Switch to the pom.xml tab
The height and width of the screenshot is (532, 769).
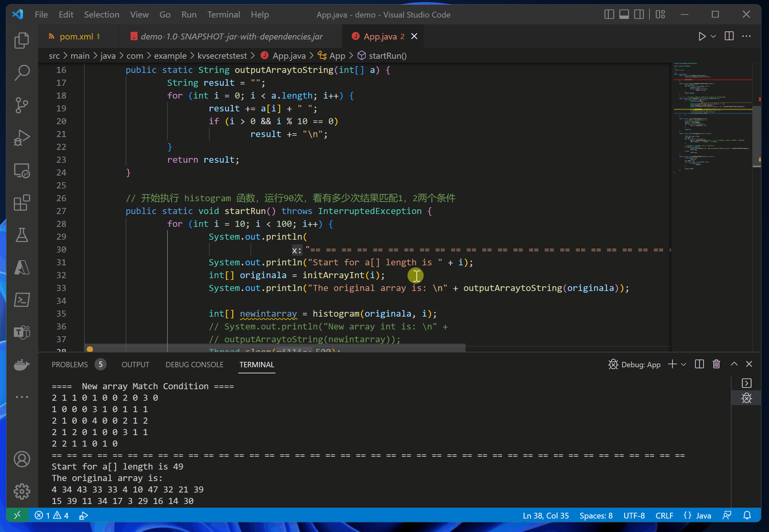point(76,36)
